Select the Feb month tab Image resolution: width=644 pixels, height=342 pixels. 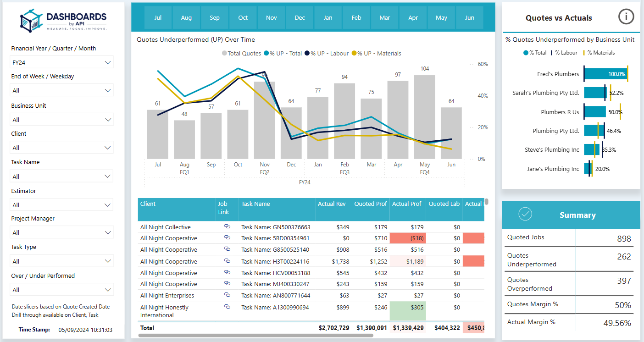pos(356,18)
